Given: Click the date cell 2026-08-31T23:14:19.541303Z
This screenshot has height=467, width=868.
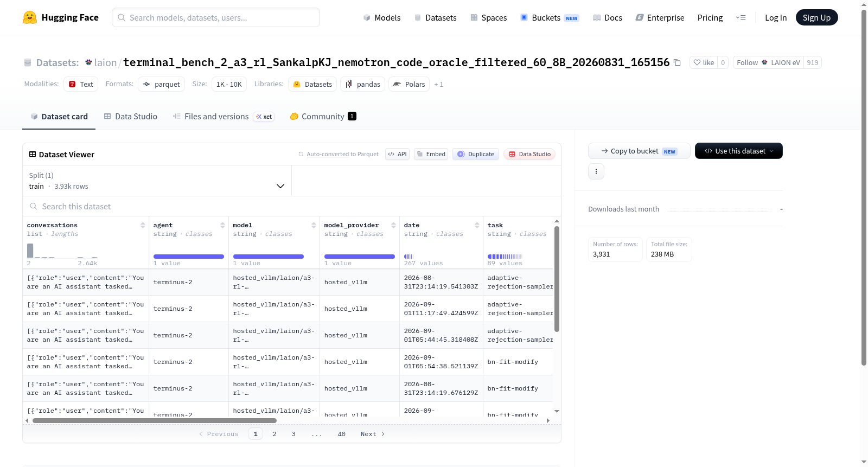Looking at the screenshot, I should 441,282.
